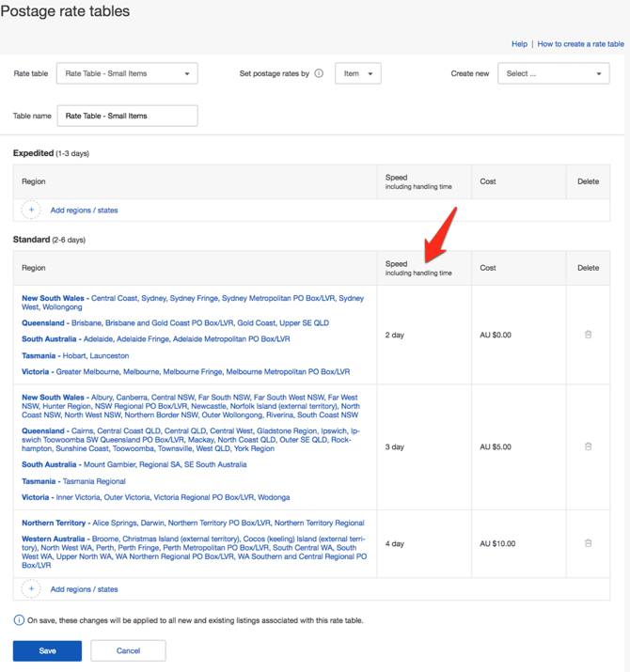Click the Standard (2-6 days) heading
The image size is (630, 672).
click(x=49, y=239)
